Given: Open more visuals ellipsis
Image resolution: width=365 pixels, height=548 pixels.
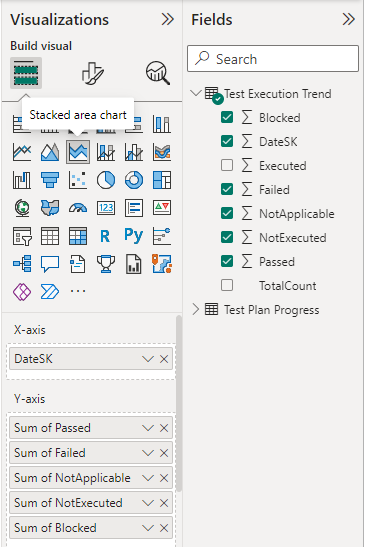Looking at the screenshot, I should coord(78,291).
